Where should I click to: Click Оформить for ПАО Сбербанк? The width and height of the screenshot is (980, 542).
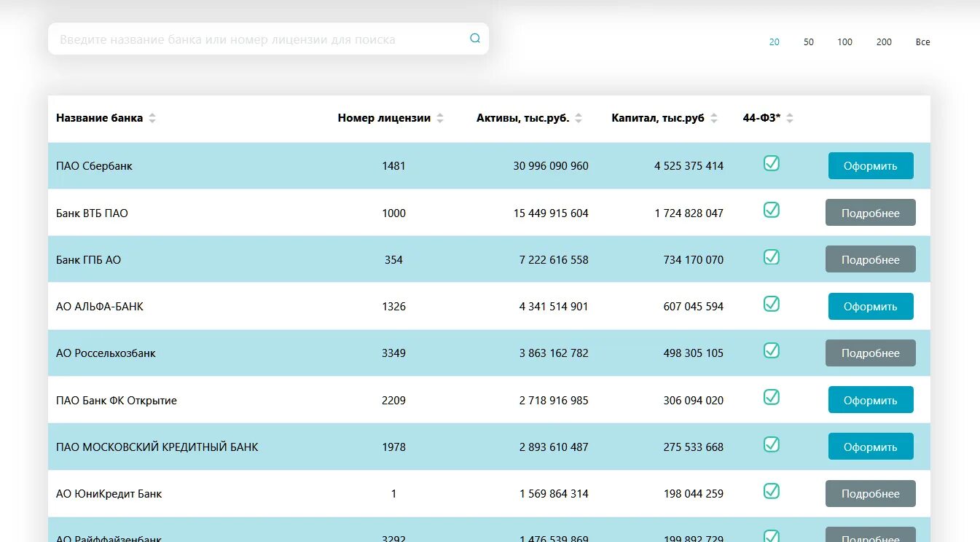tap(871, 166)
